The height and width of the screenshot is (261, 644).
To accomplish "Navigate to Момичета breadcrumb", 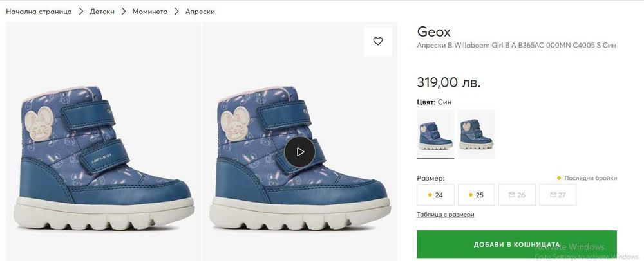I will (150, 12).
